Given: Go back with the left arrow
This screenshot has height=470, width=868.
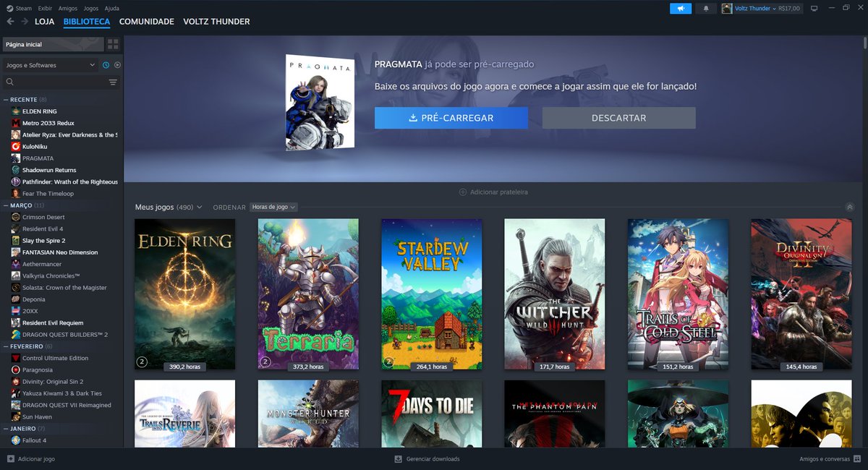Looking at the screenshot, I should [10, 22].
